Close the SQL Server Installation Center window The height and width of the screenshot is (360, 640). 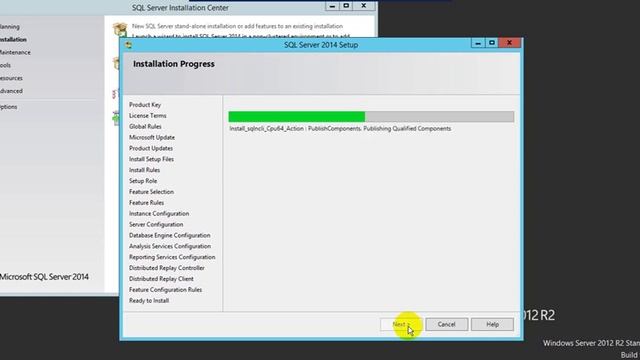pos(364,6)
